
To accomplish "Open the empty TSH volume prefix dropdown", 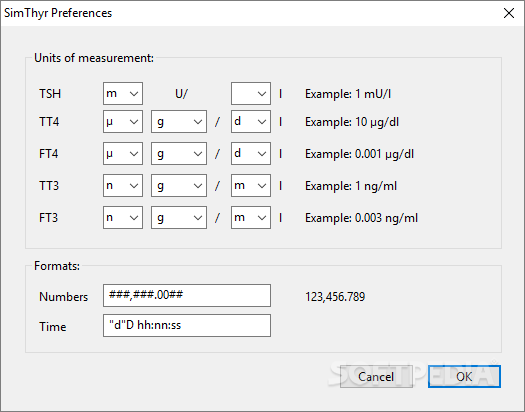I will [251, 93].
